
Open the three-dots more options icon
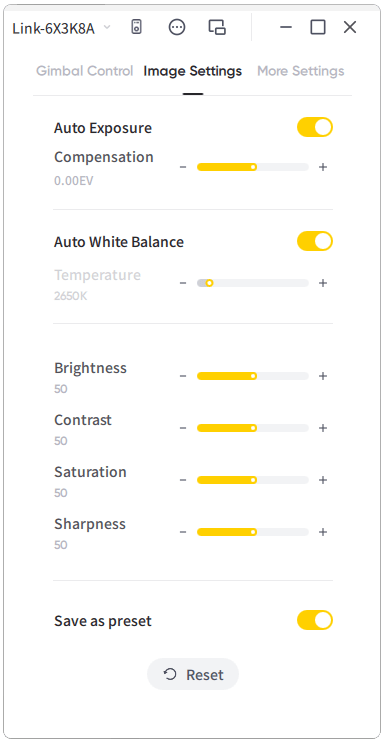click(x=177, y=27)
